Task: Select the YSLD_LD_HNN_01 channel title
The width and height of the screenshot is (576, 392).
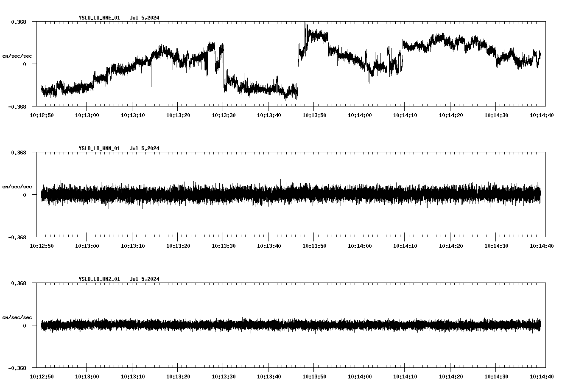Action: 99,148
